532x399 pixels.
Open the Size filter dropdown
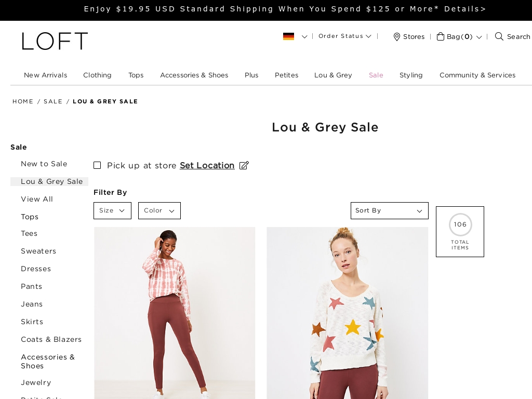click(112, 210)
